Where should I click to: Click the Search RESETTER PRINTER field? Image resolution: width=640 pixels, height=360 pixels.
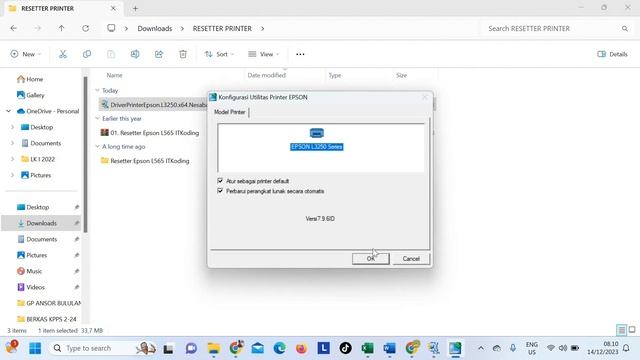point(558,29)
